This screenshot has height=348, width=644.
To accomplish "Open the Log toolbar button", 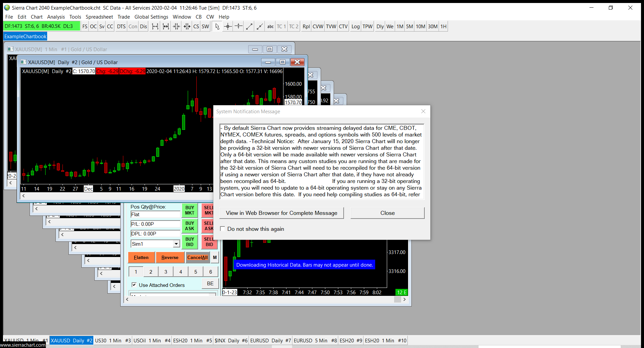I will [356, 27].
